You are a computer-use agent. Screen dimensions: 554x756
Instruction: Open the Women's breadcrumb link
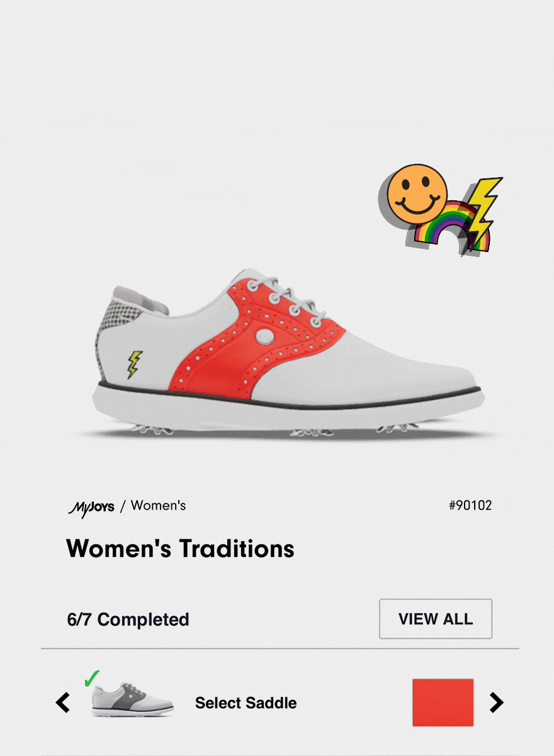tap(158, 505)
